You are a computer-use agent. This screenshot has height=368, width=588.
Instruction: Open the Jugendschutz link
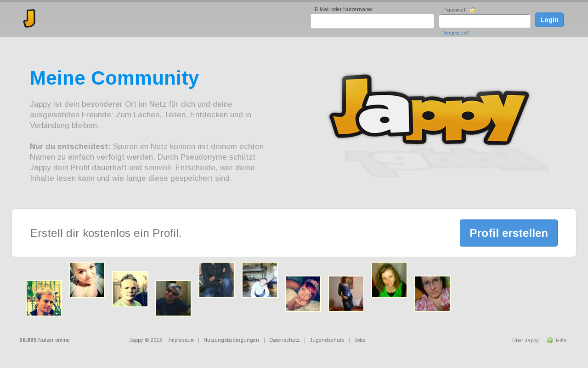pos(327,340)
